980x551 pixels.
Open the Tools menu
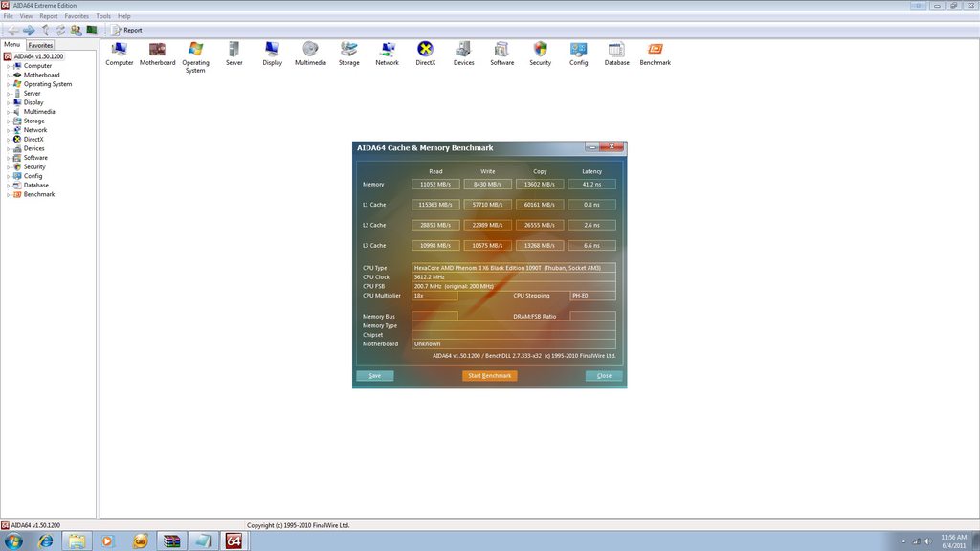coord(103,16)
